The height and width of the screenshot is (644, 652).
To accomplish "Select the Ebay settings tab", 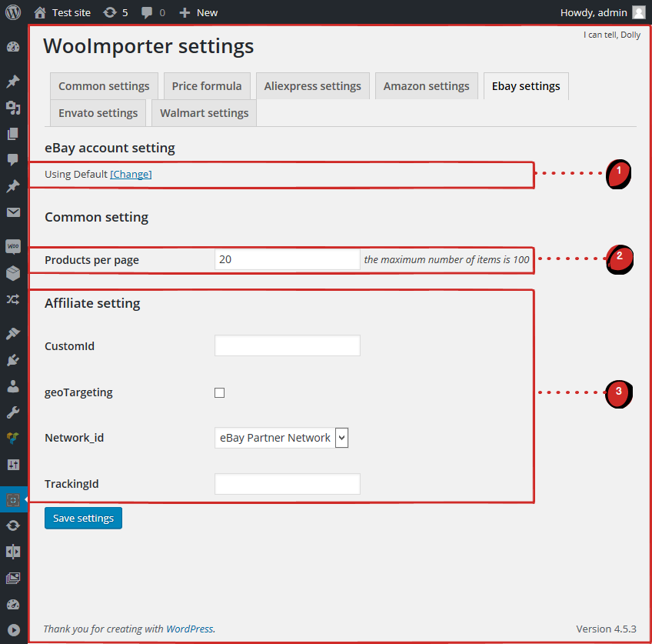I will (x=526, y=86).
